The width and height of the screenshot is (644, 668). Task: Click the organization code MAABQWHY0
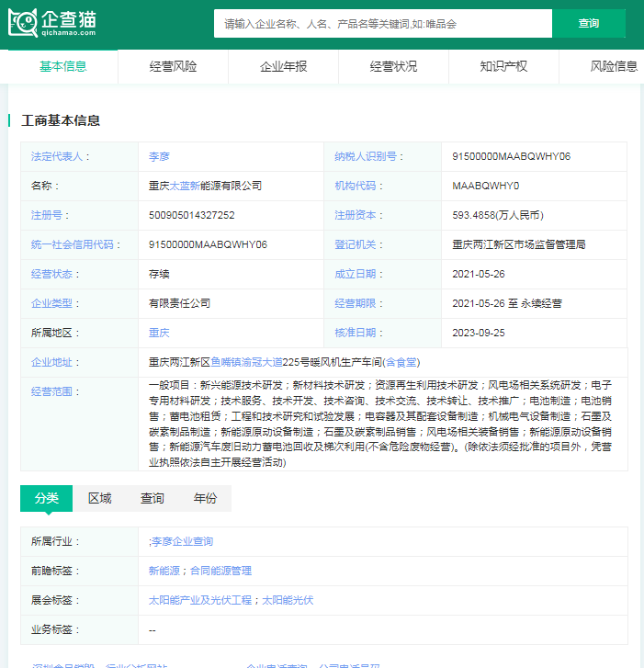[486, 187]
